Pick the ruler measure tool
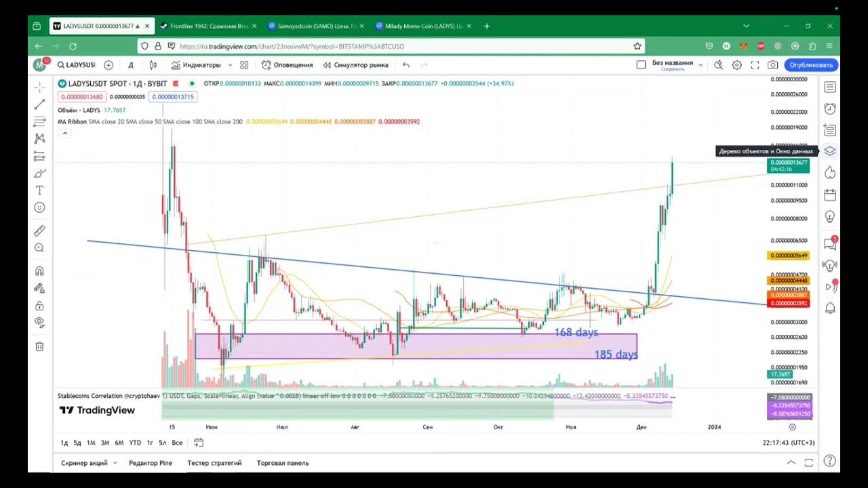The height and width of the screenshot is (488, 868). point(39,230)
